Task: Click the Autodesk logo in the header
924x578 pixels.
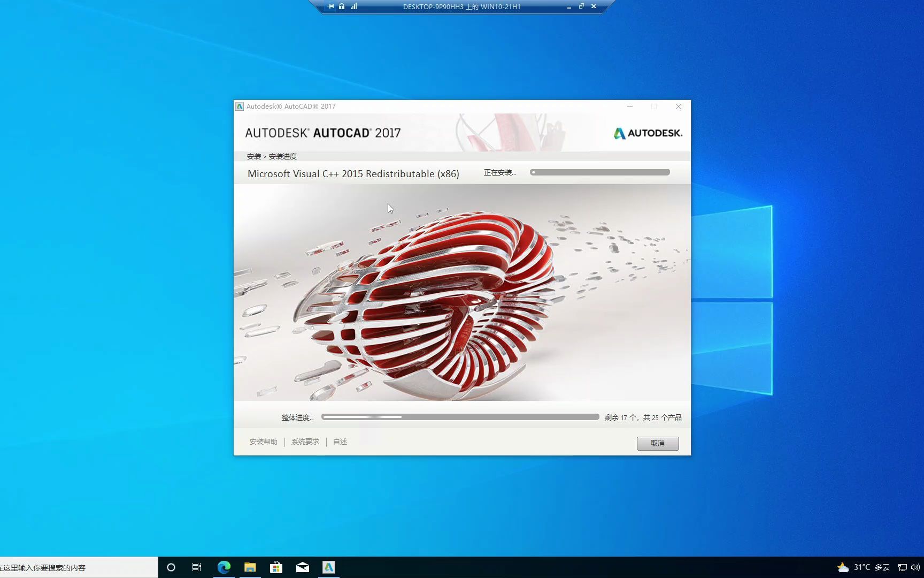Action: coord(648,133)
